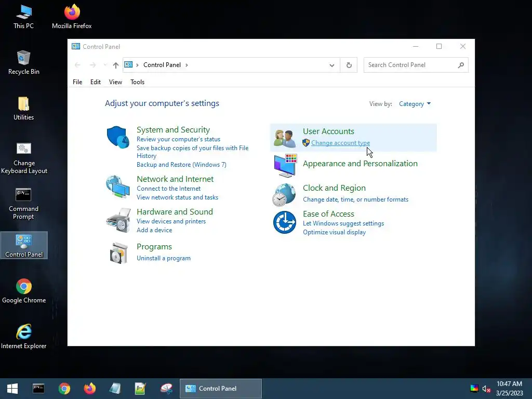Open the View by Category dropdown
Image resolution: width=532 pixels, height=399 pixels.
coord(415,104)
